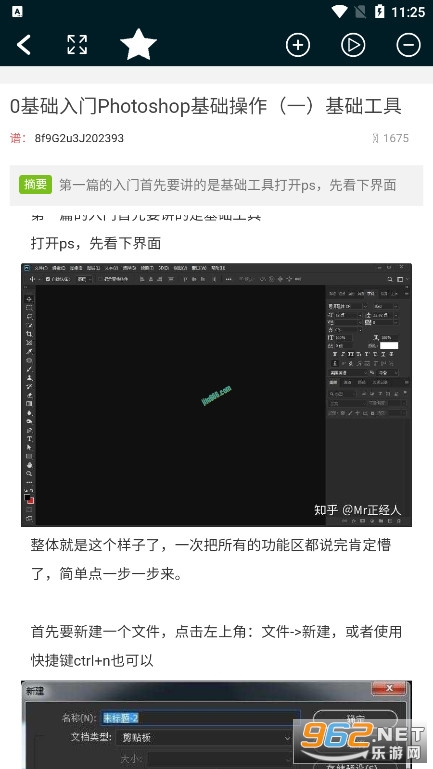
Task: Select the Type tool in Photoshop's toolbar
Action: [x=29, y=438]
